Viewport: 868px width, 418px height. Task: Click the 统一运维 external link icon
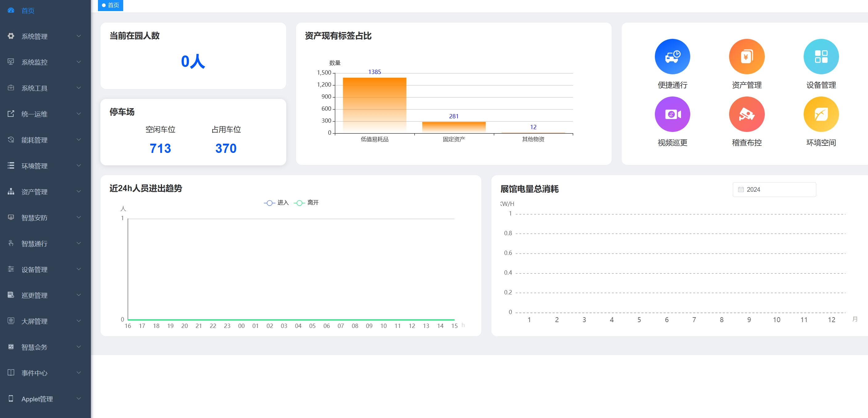coord(11,114)
